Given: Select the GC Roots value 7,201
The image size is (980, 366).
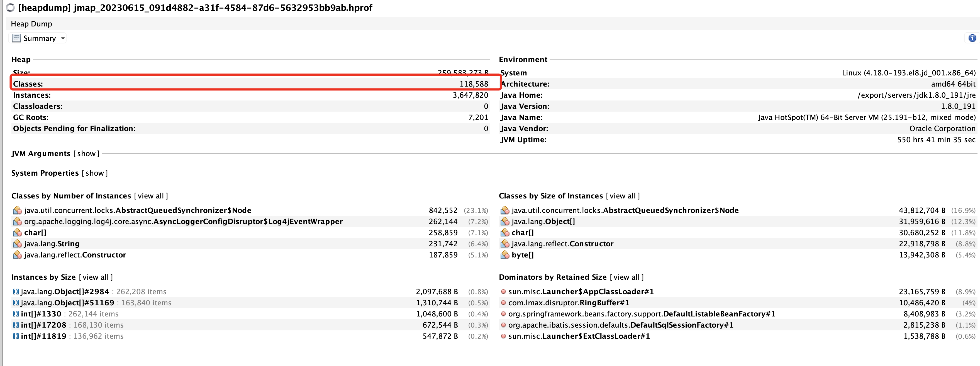Looking at the screenshot, I should click(478, 117).
